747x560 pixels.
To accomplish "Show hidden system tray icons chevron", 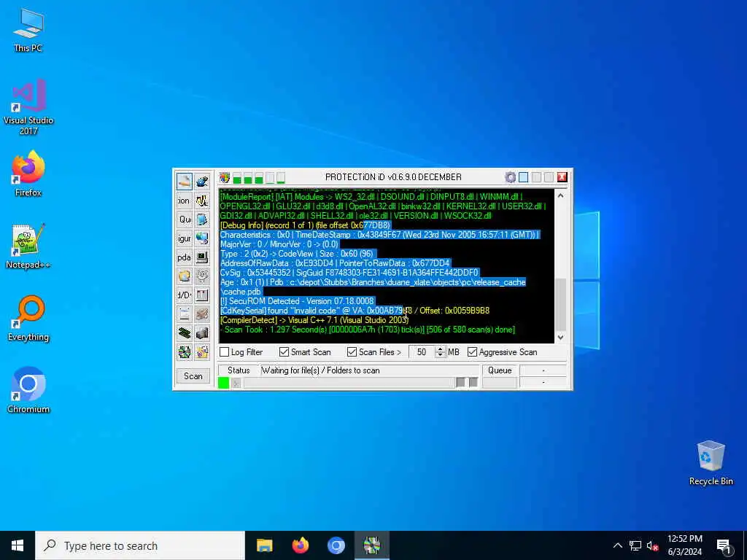I will click(x=617, y=545).
